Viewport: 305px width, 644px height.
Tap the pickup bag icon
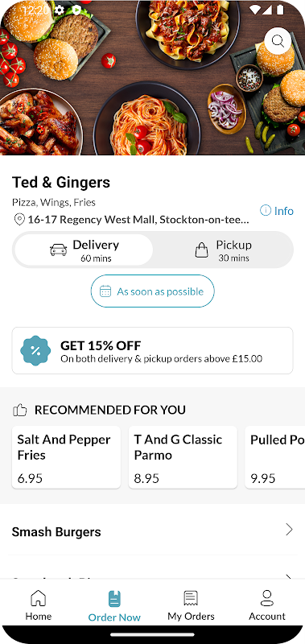click(201, 250)
